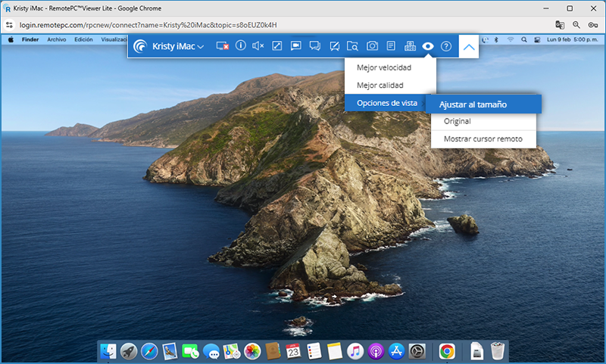Open Finder from the Dock
Screen dimensions: 606x364
click(108, 351)
